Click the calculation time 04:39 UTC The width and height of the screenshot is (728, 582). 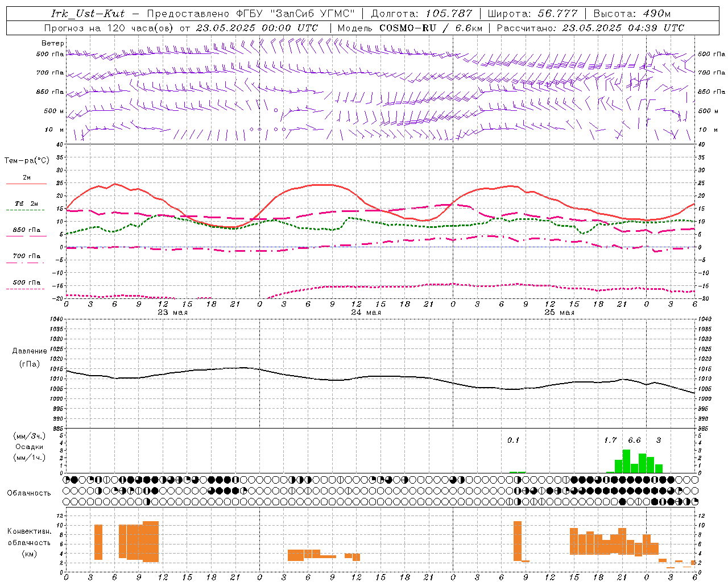pos(656,28)
